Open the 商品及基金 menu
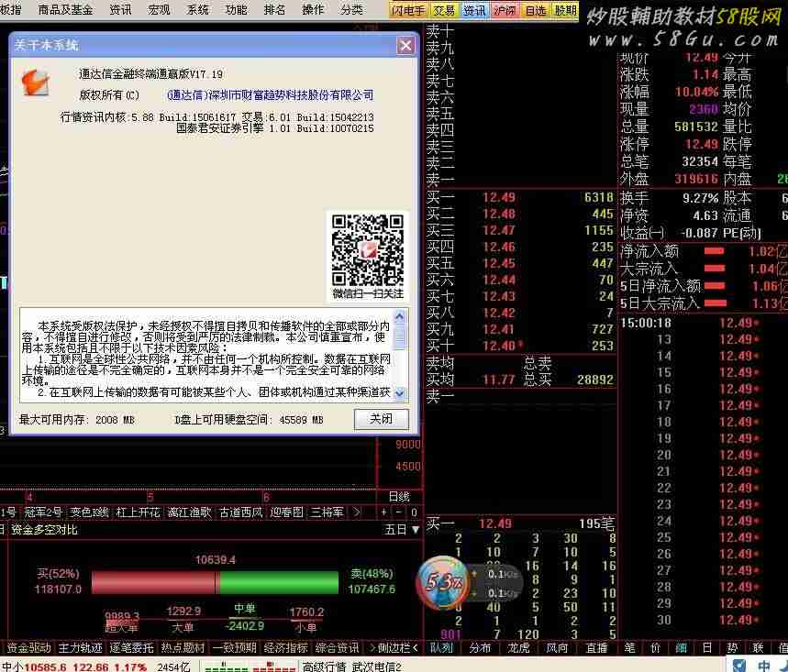 click(66, 9)
